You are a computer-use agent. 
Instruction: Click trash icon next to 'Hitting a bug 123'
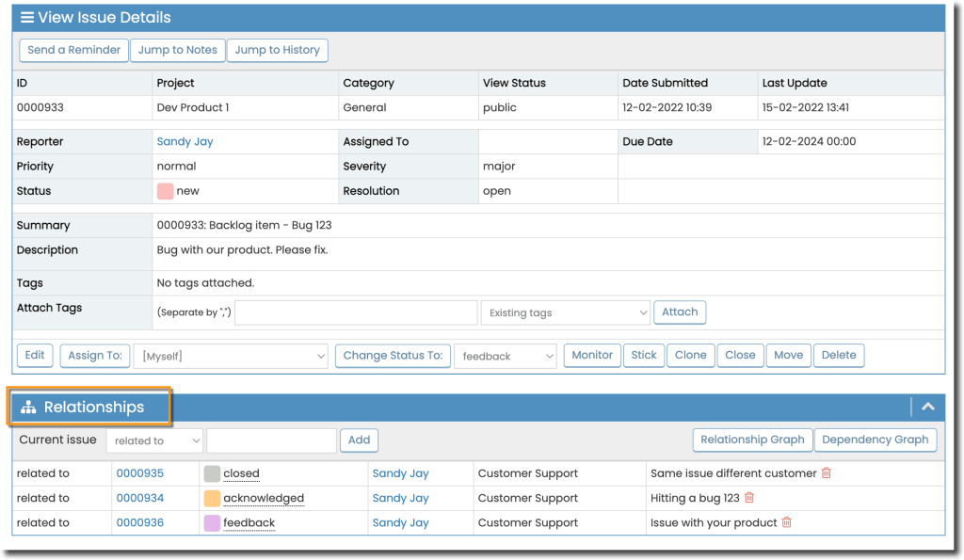point(749,498)
